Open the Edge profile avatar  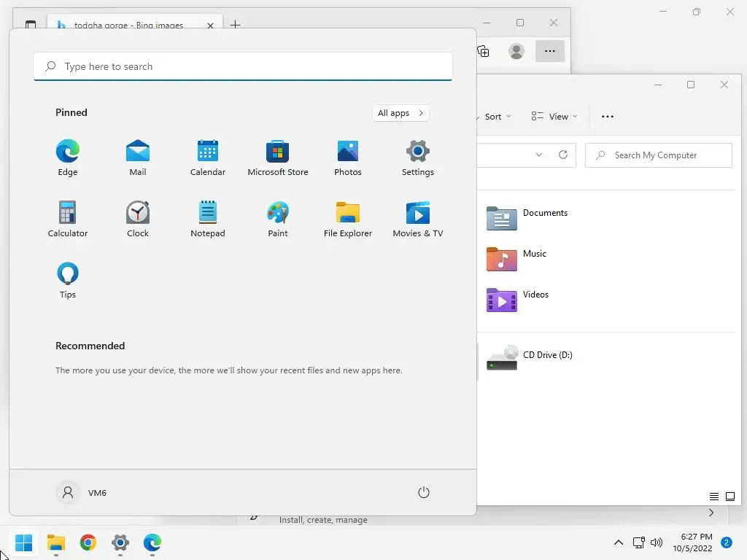(516, 51)
